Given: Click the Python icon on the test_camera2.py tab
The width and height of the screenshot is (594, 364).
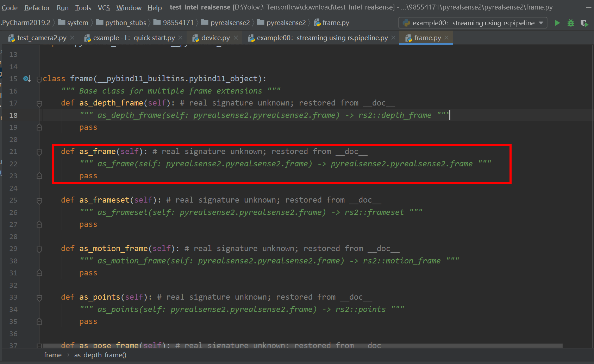Looking at the screenshot, I should pyautogui.click(x=12, y=38).
